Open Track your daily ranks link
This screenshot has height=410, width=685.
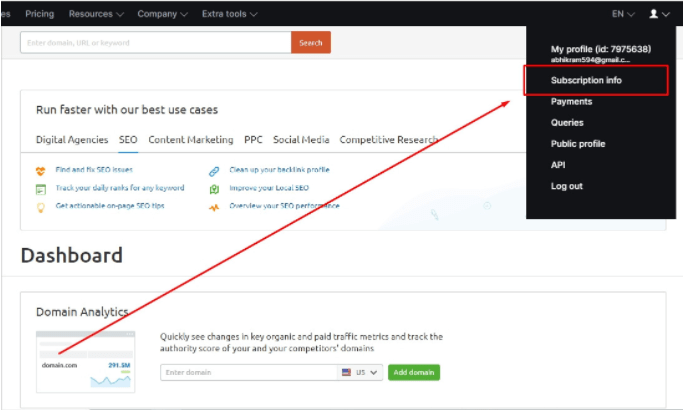[120, 188]
